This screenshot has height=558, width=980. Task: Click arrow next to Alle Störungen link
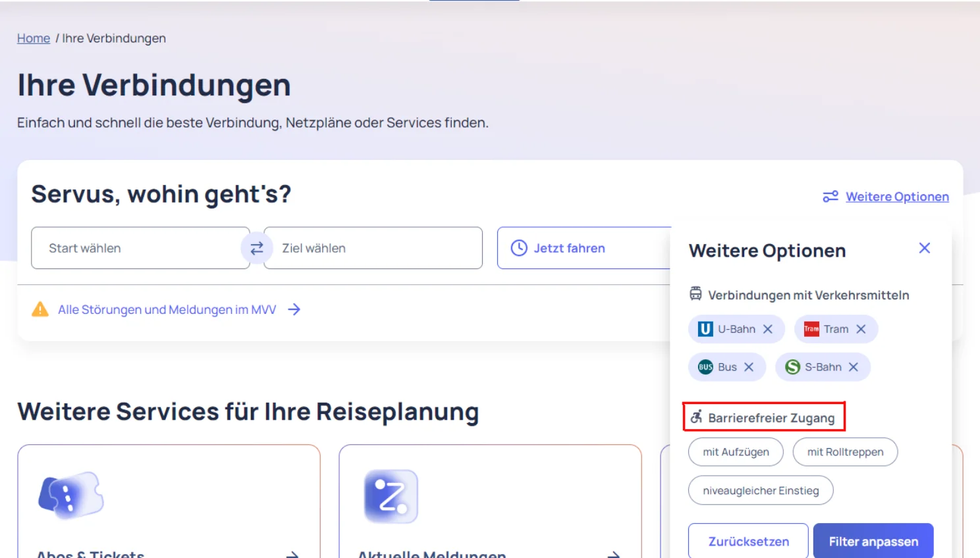pos(294,309)
